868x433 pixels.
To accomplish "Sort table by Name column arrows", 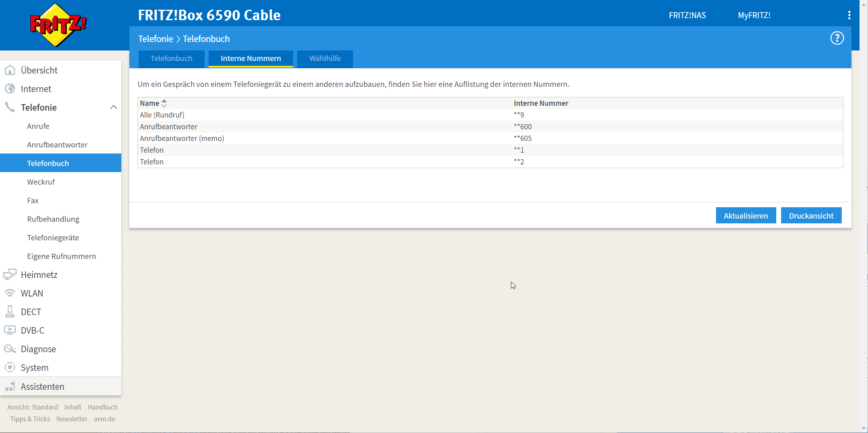I will coord(164,103).
